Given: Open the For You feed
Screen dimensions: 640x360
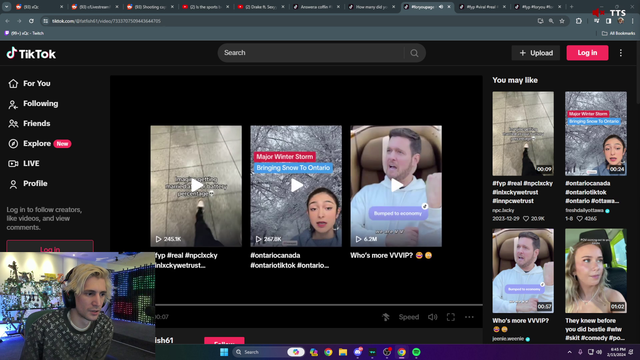Looking at the screenshot, I should pyautogui.click(x=29, y=84).
